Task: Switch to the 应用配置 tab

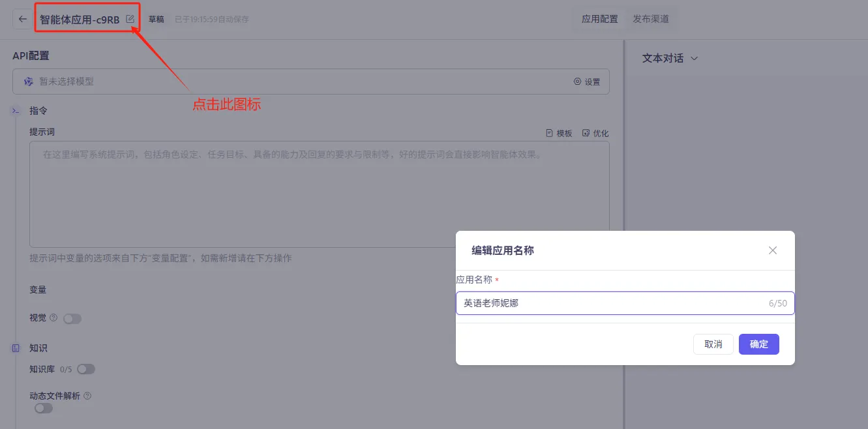Action: (600, 19)
